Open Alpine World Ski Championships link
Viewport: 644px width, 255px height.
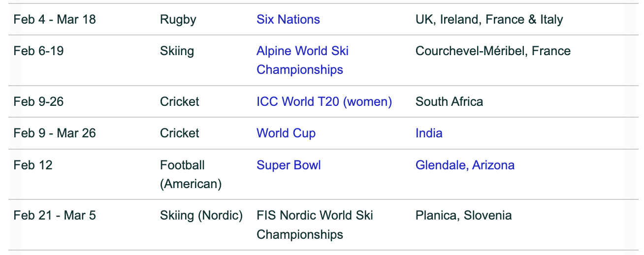coord(302,60)
